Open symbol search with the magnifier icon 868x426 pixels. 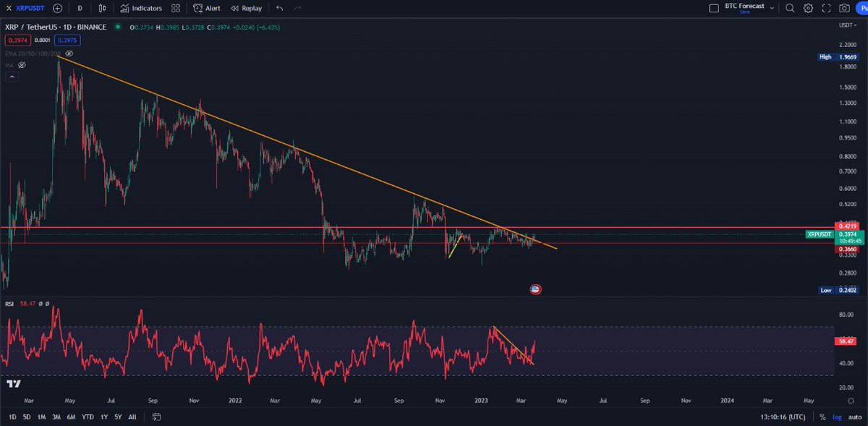[x=790, y=9]
